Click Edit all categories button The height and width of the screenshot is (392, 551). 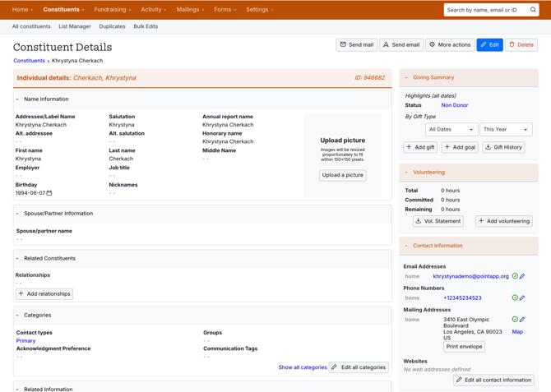pos(359,367)
